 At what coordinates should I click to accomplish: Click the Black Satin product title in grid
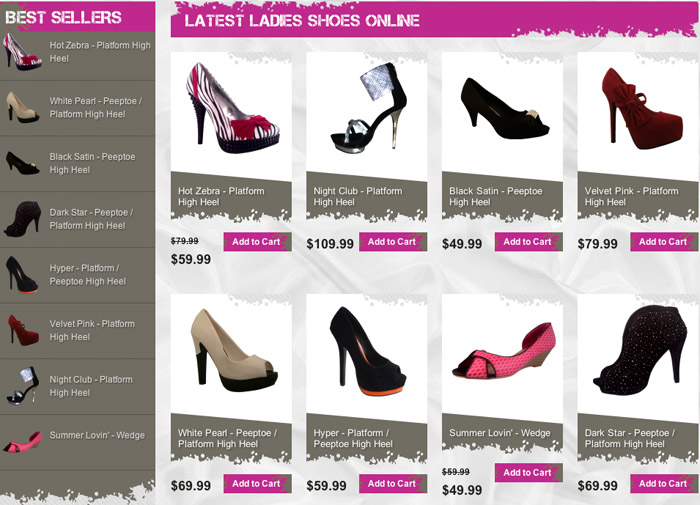coord(496,196)
